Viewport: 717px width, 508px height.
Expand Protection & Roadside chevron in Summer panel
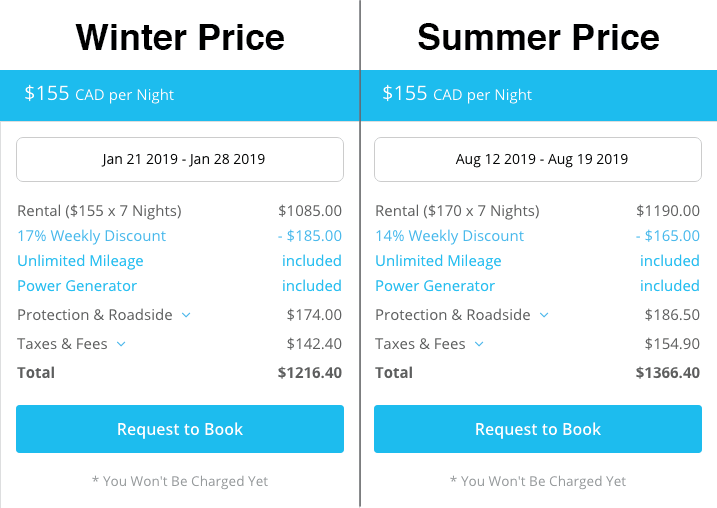click(x=544, y=315)
